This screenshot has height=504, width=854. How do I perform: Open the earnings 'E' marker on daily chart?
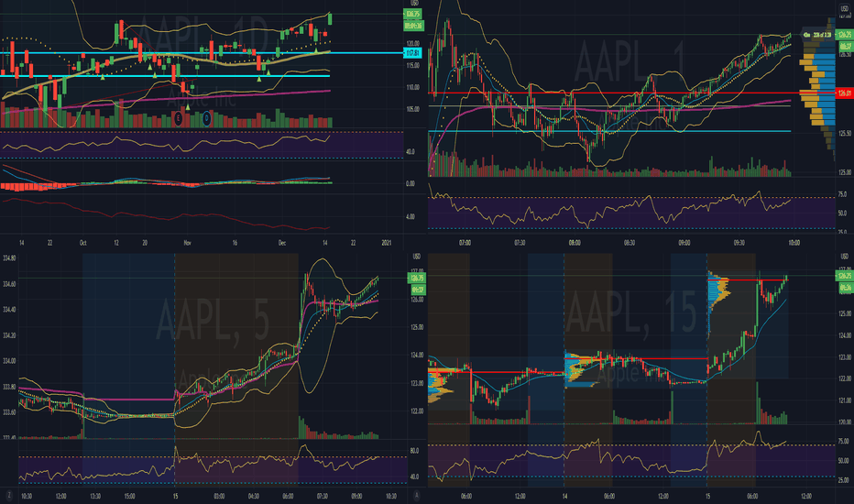[178, 117]
